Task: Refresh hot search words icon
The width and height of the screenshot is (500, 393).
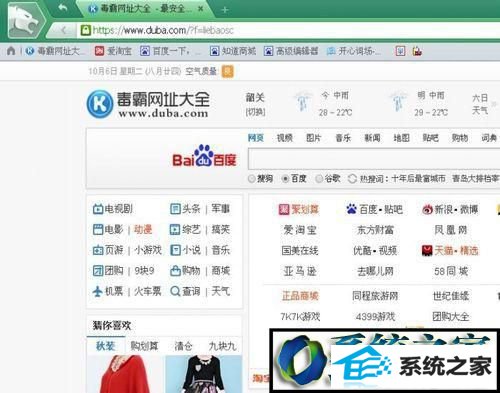Action: [352, 179]
